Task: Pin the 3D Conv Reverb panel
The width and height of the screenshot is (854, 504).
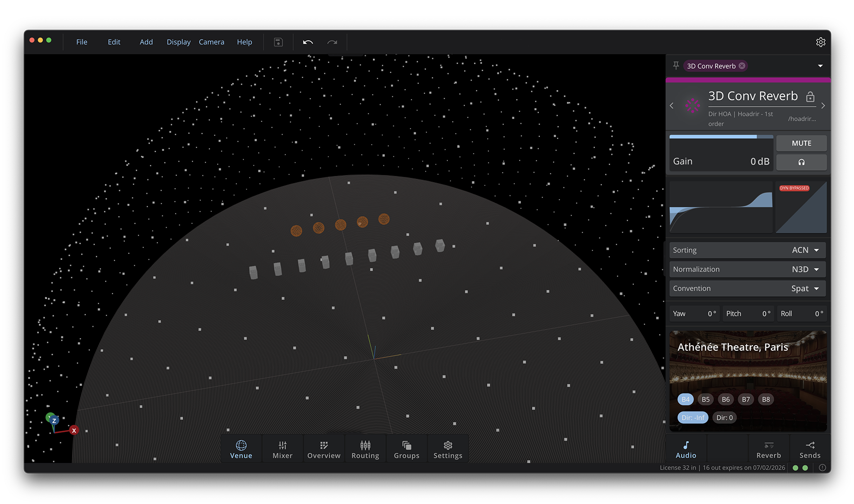Action: point(676,65)
